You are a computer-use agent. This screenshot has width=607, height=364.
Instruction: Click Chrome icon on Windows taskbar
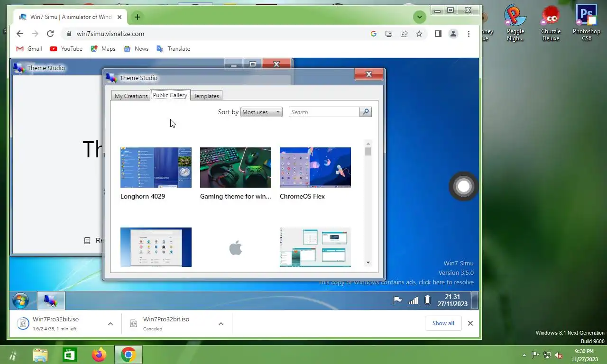(129, 355)
